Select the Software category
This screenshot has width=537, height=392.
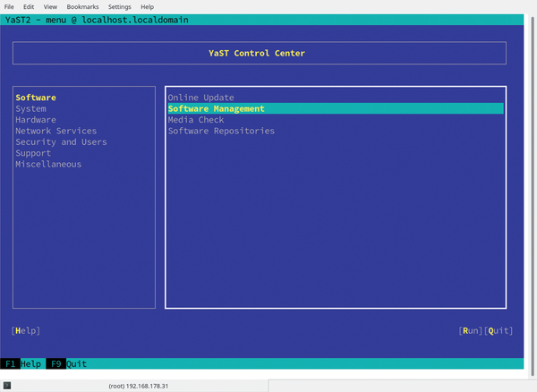click(36, 98)
